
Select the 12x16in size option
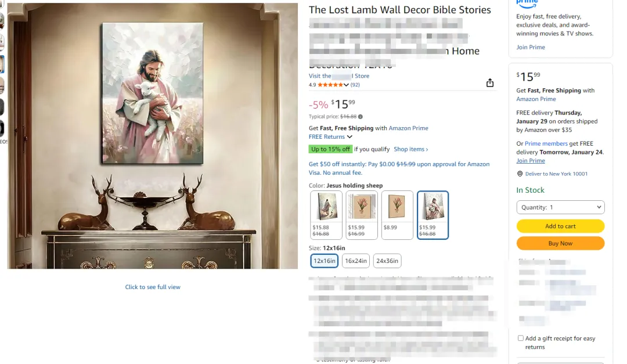pos(325,261)
